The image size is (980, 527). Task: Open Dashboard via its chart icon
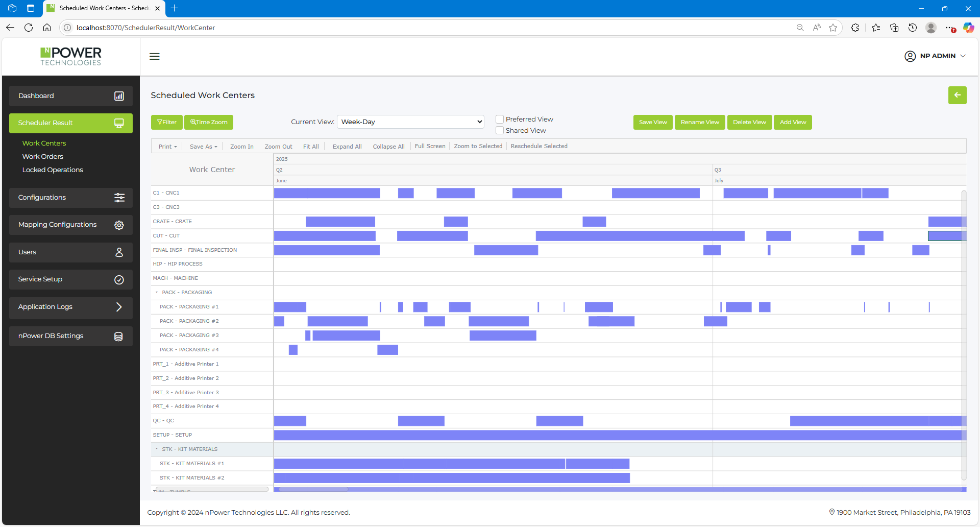119,96
